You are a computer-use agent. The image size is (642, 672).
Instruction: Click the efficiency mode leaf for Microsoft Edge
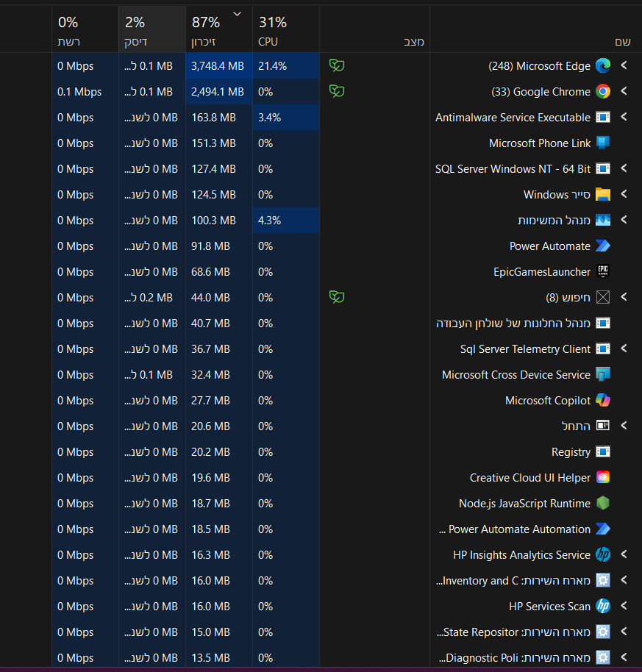pyautogui.click(x=337, y=66)
